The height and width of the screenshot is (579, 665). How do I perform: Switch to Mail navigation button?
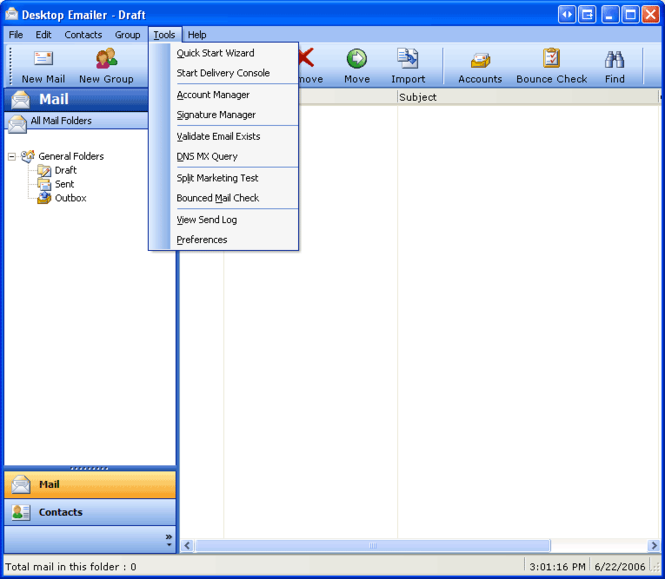click(x=90, y=484)
